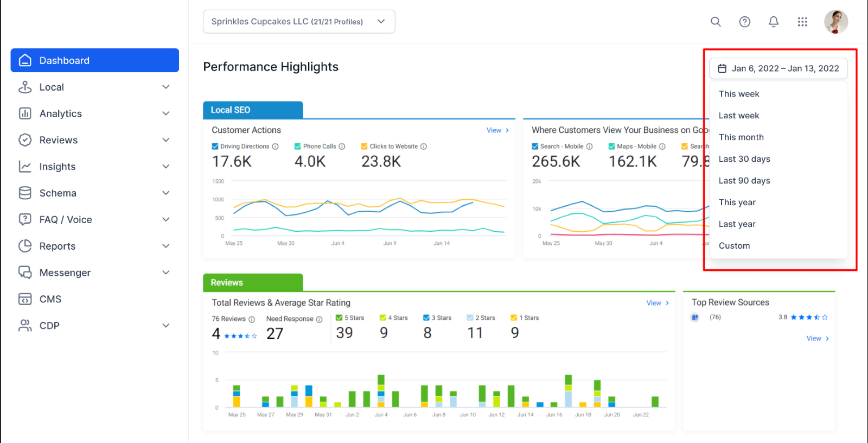868x443 pixels.
Task: Show info for Phone Calls metric
Action: tap(342, 147)
